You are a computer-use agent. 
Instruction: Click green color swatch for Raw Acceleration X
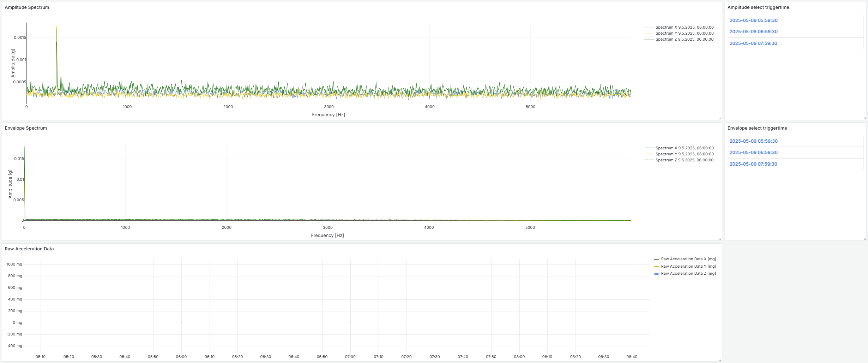[x=656, y=259]
